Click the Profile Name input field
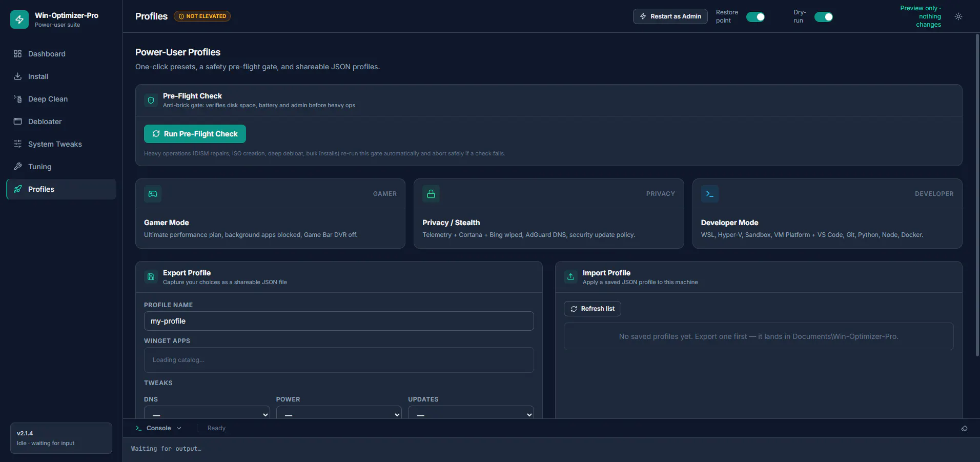Image resolution: width=980 pixels, height=462 pixels. tap(339, 321)
